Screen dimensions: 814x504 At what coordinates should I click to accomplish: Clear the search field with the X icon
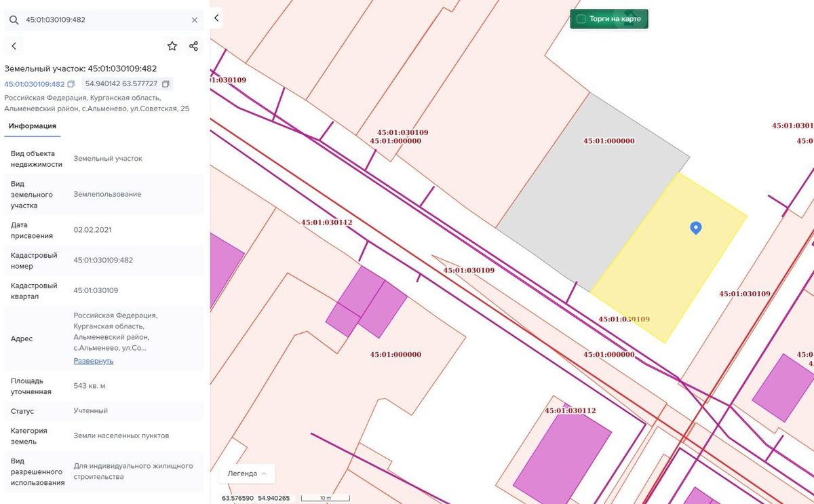click(195, 20)
